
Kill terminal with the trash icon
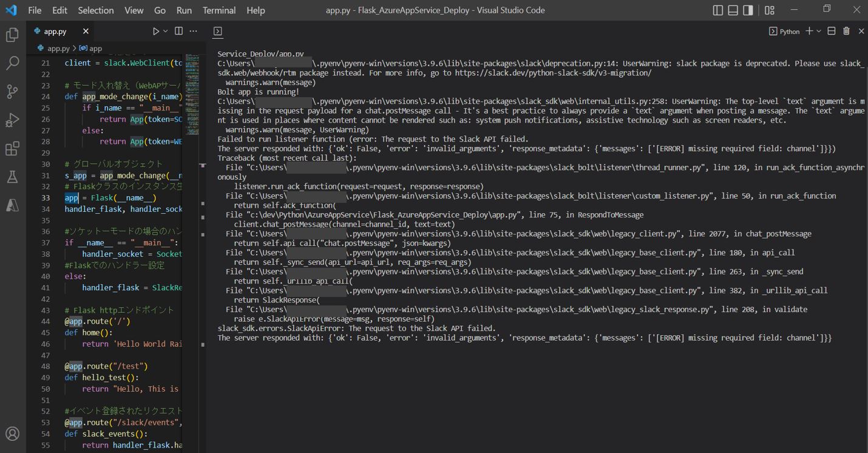[x=846, y=31]
